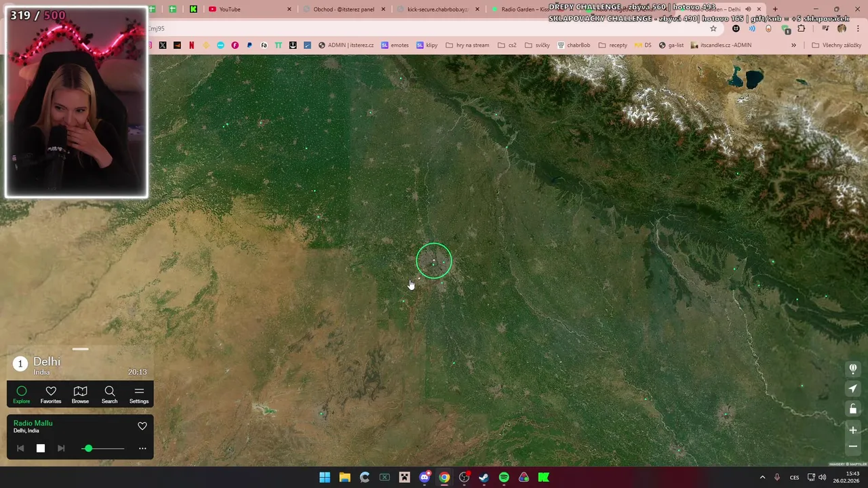868x488 pixels.
Task: Open File Explorer from the taskbar
Action: [344, 477]
